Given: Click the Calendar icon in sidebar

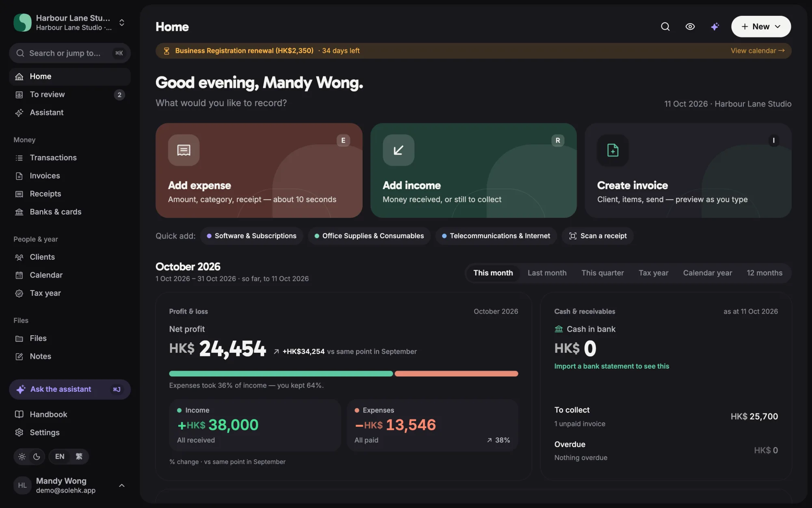Looking at the screenshot, I should click(x=19, y=275).
